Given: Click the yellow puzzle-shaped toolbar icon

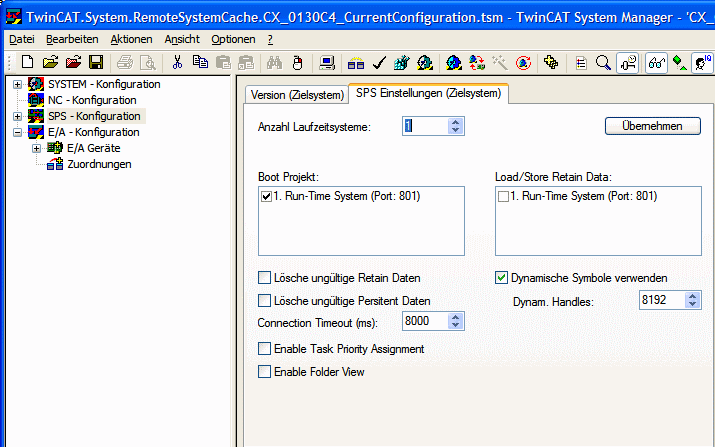Looking at the screenshot, I should (551, 62).
